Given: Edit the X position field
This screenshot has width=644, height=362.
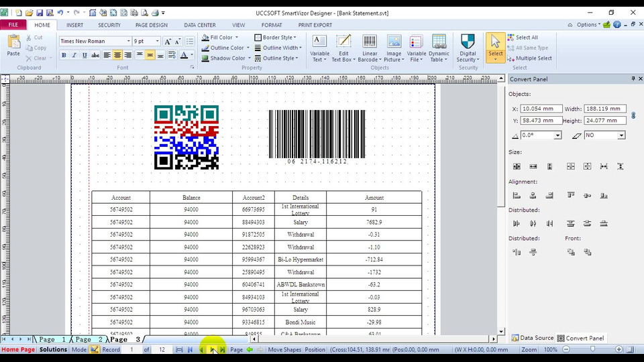Looking at the screenshot, I should click(x=541, y=109).
